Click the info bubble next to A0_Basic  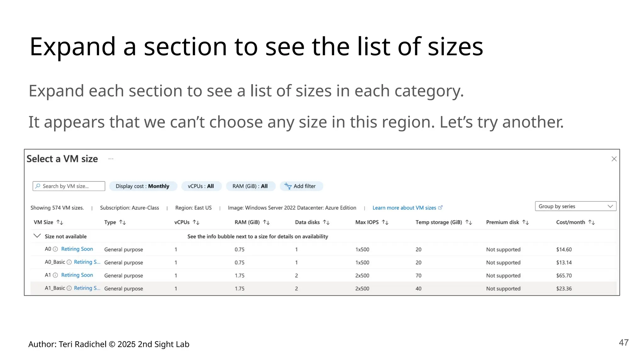69,262
